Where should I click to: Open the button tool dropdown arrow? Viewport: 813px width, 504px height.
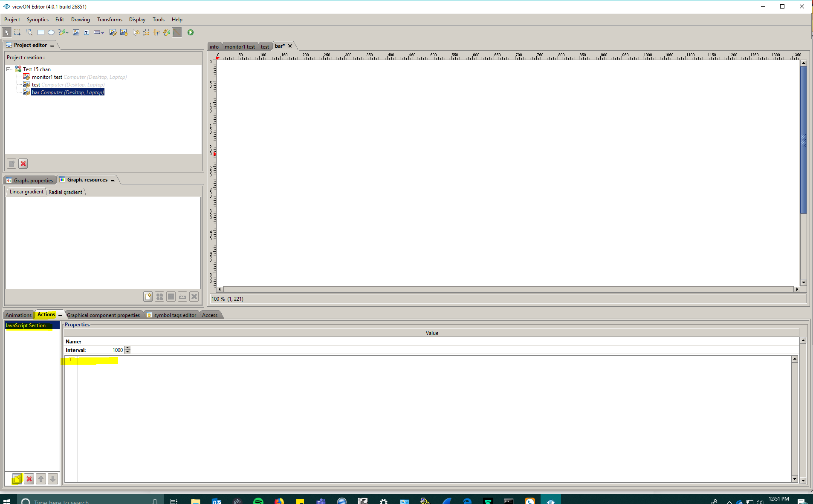pos(103,33)
